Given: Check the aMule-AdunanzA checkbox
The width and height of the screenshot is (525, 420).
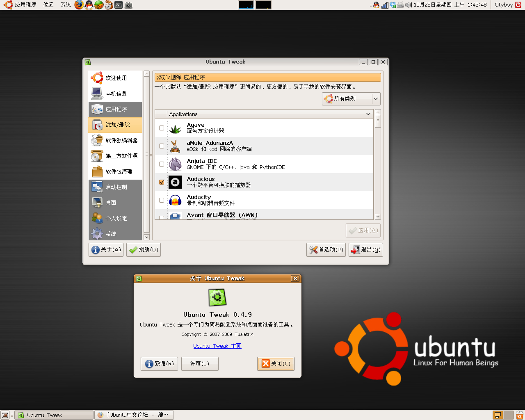Looking at the screenshot, I should pyautogui.click(x=162, y=146).
